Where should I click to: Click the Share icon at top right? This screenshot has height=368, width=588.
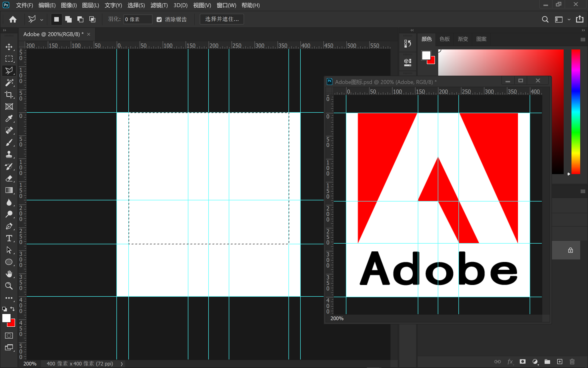pyautogui.click(x=580, y=19)
